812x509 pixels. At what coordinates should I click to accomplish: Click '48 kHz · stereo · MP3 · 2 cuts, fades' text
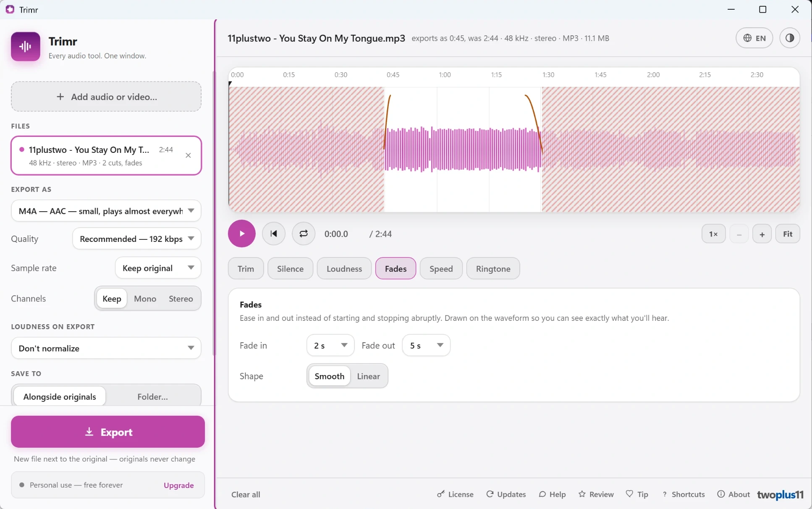(86, 163)
